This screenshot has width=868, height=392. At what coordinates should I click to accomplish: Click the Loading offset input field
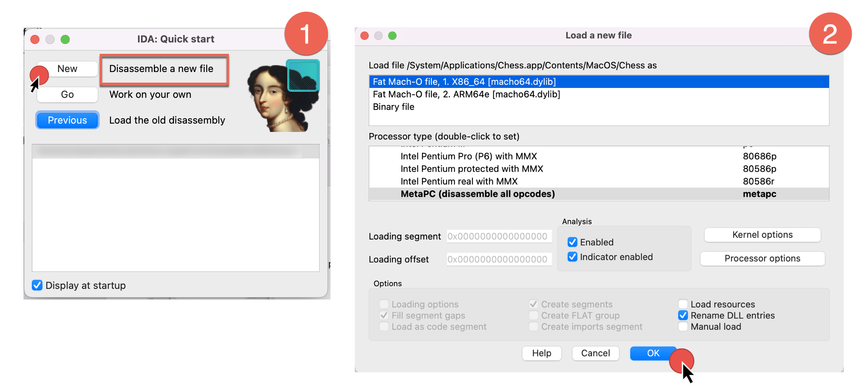pyautogui.click(x=498, y=259)
